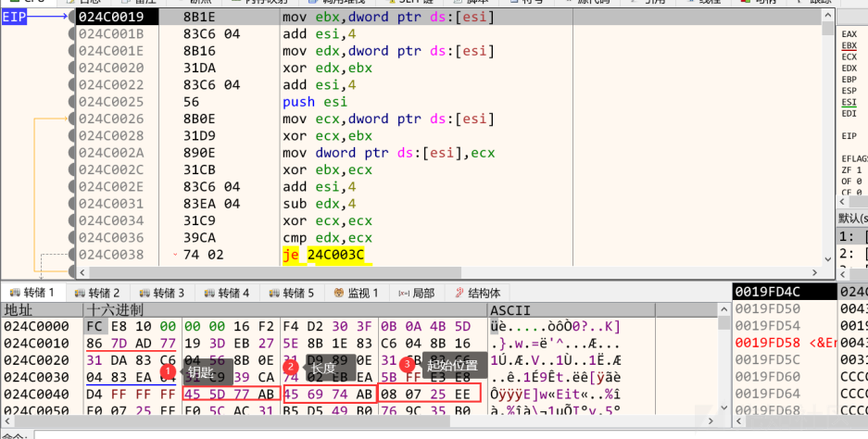868x439 pixels.
Task: Click gutter bullet icon for 024C0038
Action: click(71, 256)
